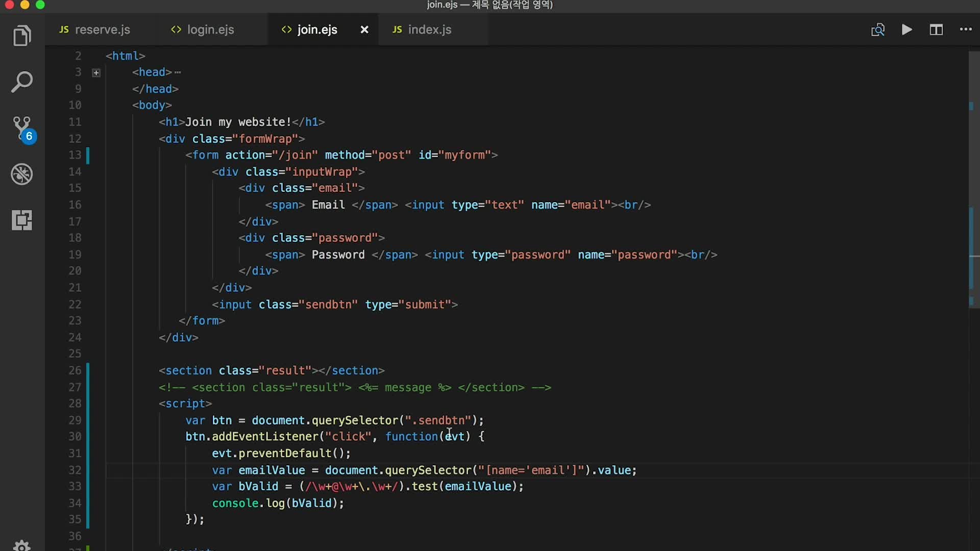Click evt.preventDefault() statement

(281, 454)
